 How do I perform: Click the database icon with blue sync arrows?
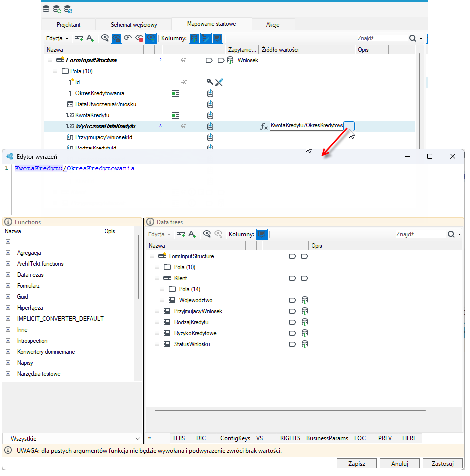(x=68, y=9)
